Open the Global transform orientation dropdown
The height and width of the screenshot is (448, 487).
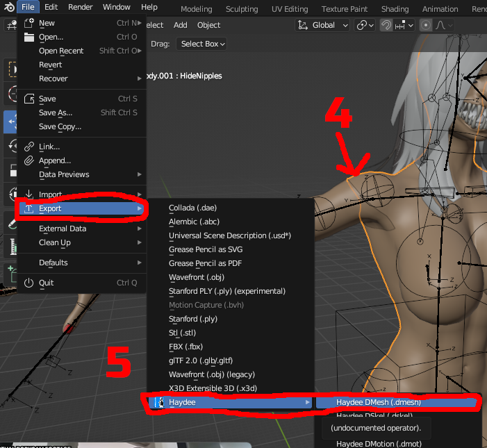[x=322, y=25]
